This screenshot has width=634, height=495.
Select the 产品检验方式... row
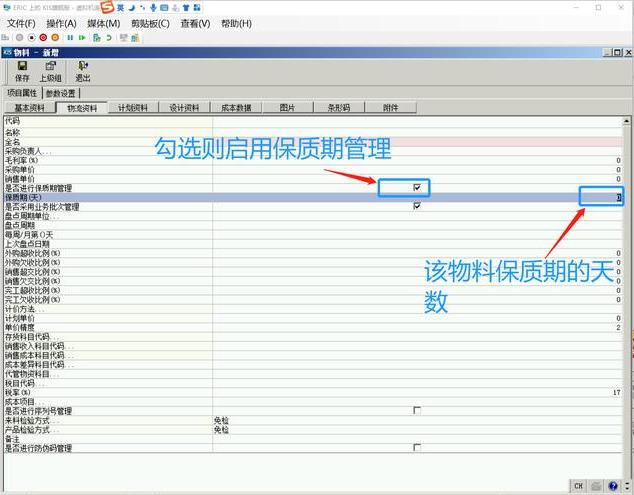pos(313,429)
